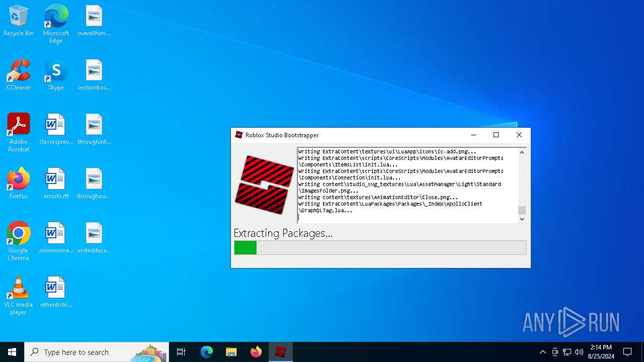
Task: Launch Microsoft Edge from the desktop
Action: [x=56, y=23]
